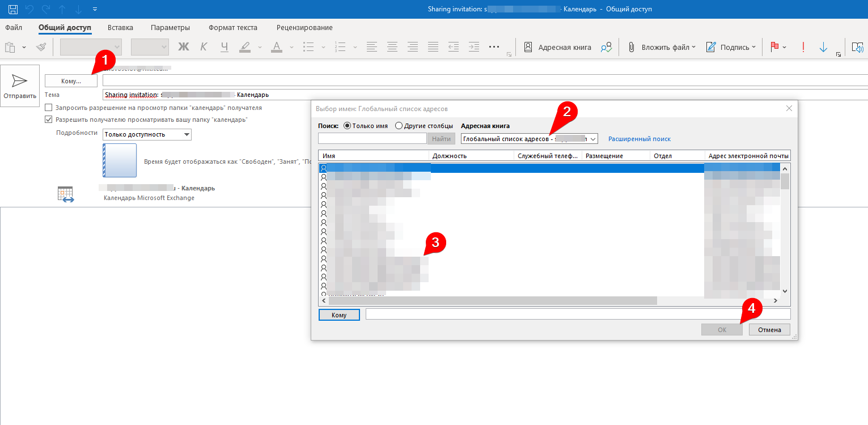Image resolution: width=868 pixels, height=425 pixels.
Task: Open more ribbon commands via ellipsis
Action: [493, 48]
